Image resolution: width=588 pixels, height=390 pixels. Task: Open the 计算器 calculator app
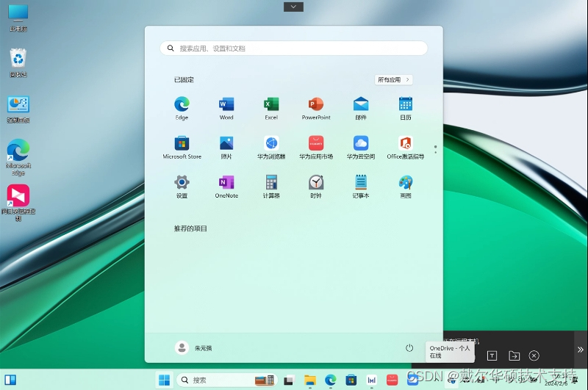tap(271, 187)
